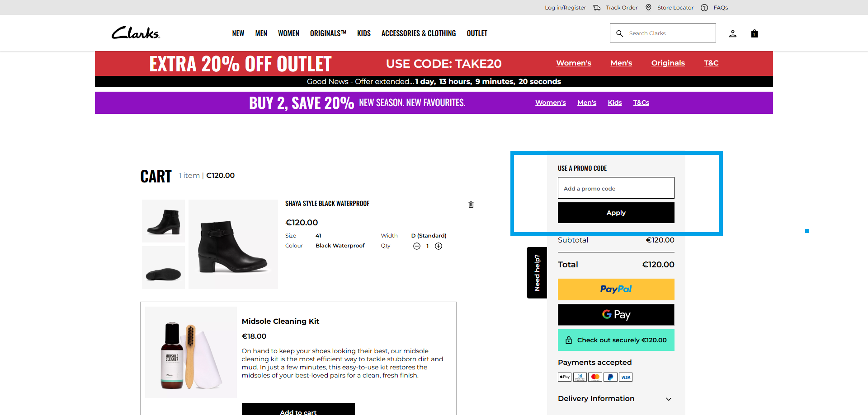Open the KIDS menu
Screen dimensions: 868x415
[364, 33]
